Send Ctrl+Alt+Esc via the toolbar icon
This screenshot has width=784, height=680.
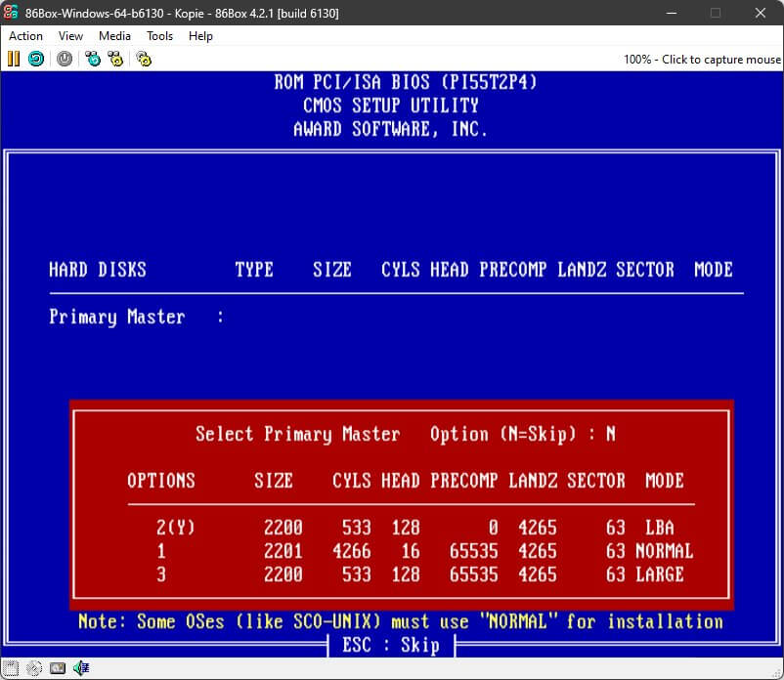(115, 59)
